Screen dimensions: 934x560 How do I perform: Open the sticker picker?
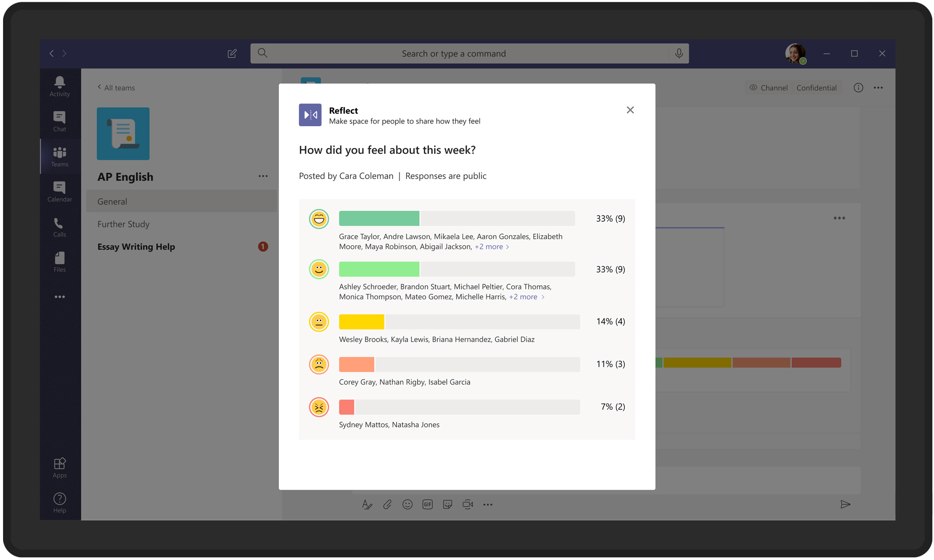tap(447, 504)
